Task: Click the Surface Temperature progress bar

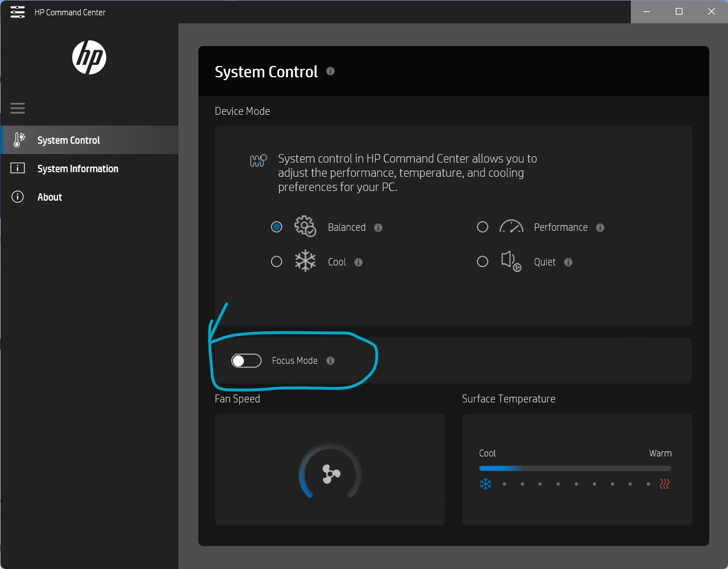Action: 575,468
